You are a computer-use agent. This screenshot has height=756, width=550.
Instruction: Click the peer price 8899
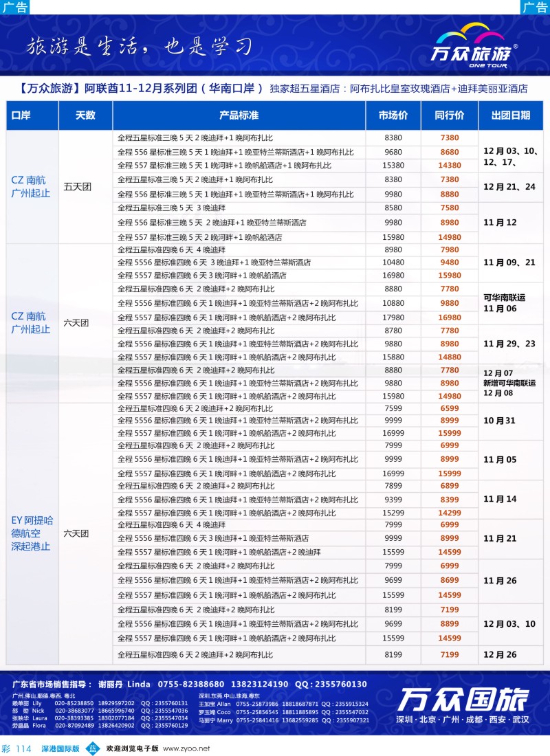coord(449,624)
